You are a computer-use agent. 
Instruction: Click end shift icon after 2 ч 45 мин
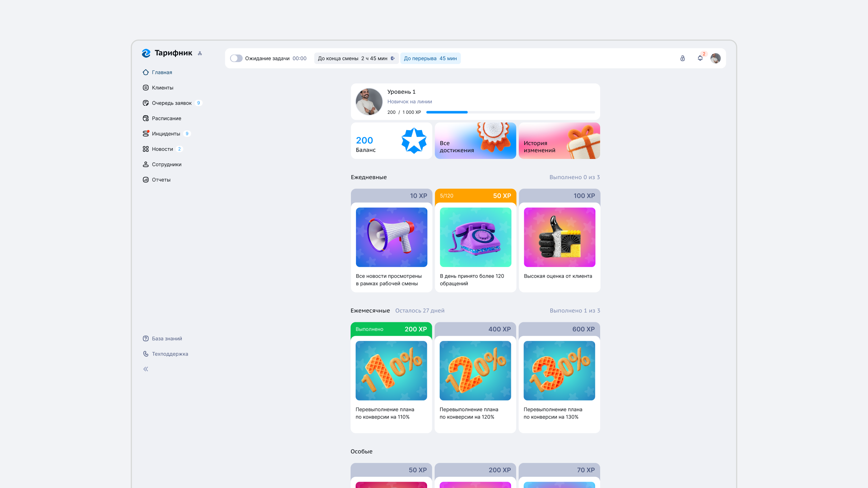pyautogui.click(x=393, y=58)
